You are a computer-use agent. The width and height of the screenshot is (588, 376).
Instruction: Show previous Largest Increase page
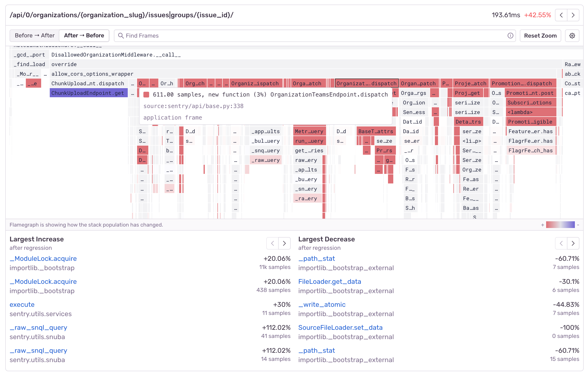tap(272, 243)
